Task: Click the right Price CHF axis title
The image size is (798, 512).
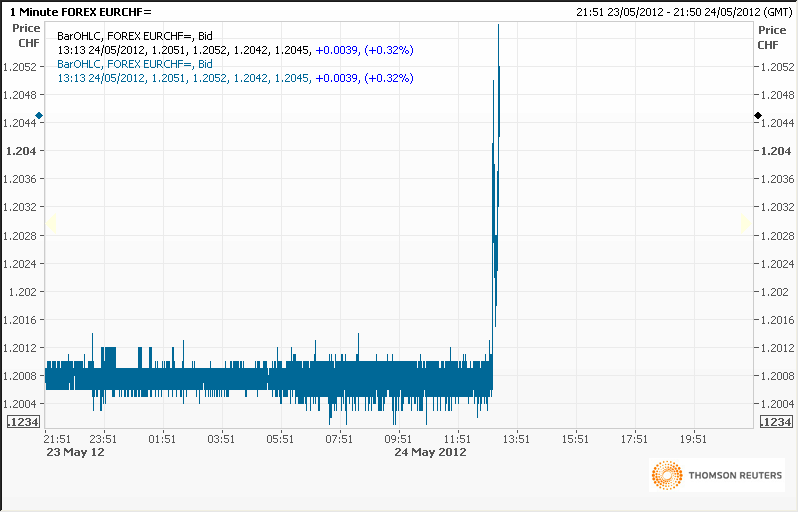Action: click(x=768, y=37)
